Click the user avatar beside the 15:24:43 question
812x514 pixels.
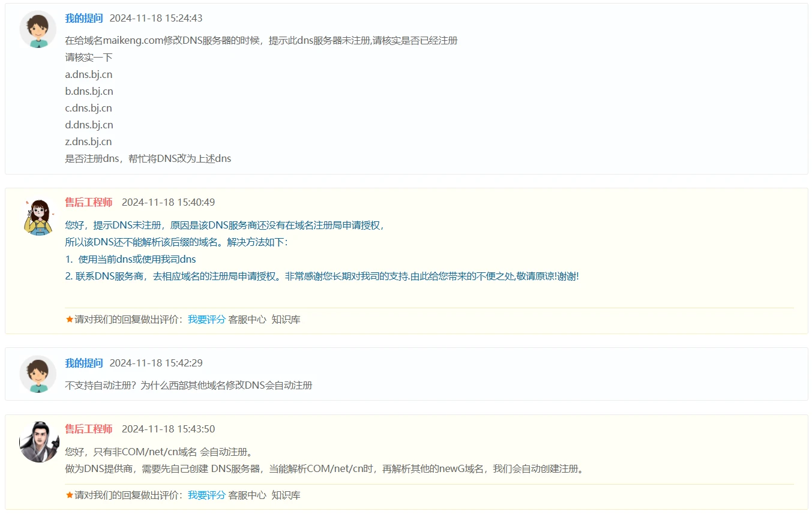(x=38, y=29)
